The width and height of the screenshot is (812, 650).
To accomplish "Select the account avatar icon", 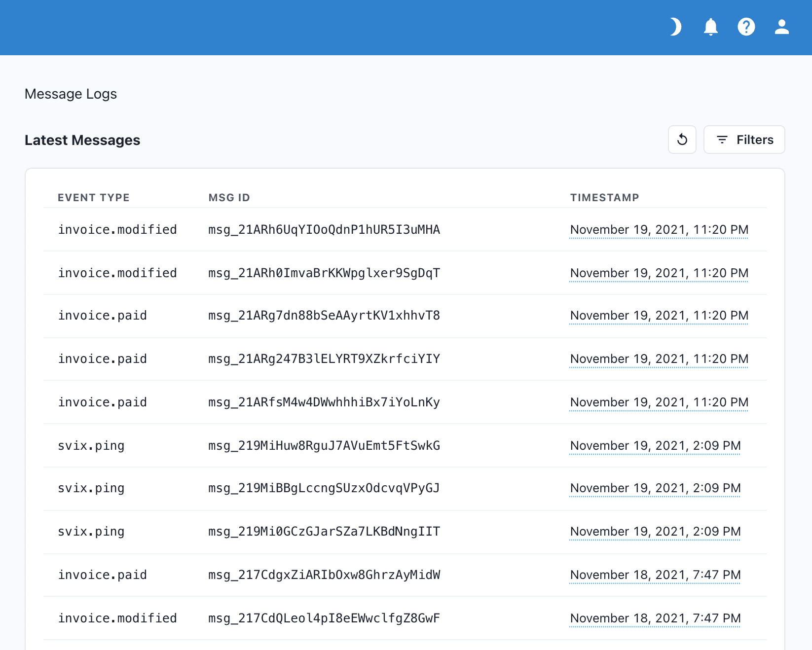I will [x=782, y=27].
